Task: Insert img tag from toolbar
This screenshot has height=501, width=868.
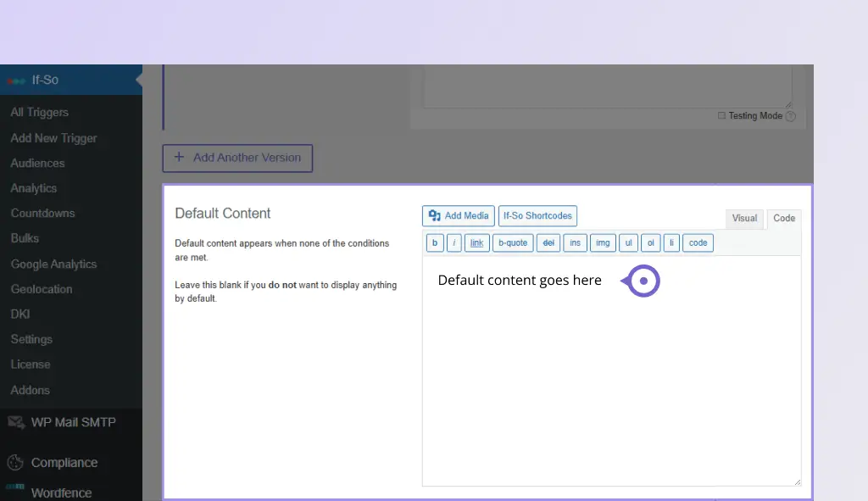Action: pyautogui.click(x=603, y=242)
